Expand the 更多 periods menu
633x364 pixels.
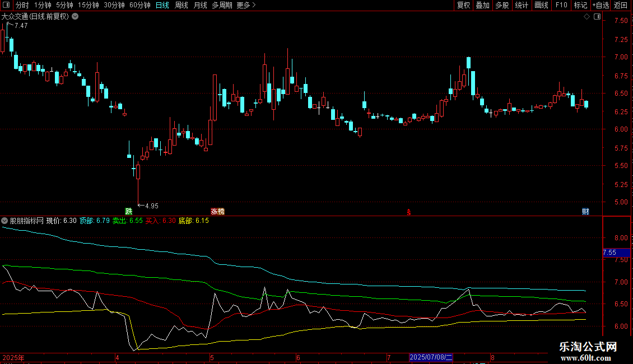coord(246,5)
